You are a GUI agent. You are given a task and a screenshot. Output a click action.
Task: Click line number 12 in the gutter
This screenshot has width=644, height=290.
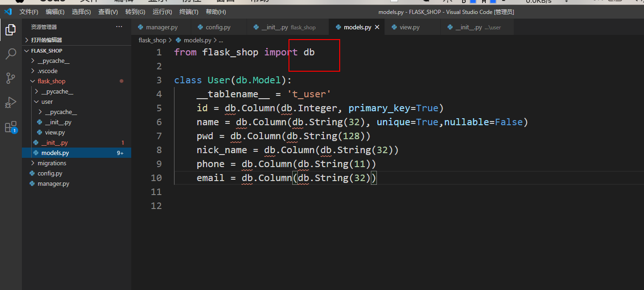coord(156,206)
